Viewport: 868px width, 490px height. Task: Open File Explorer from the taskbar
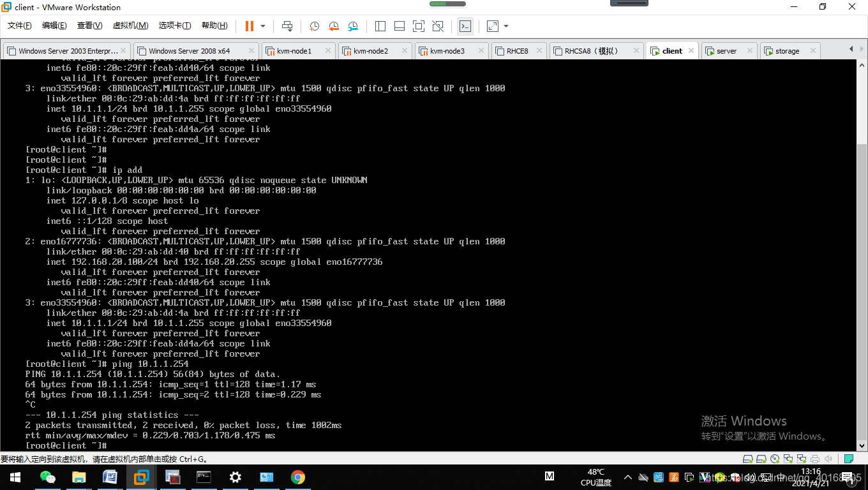(x=79, y=477)
